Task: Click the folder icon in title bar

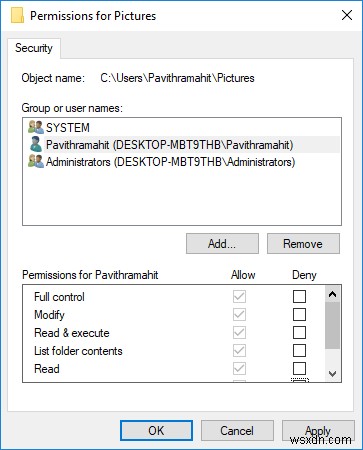Action: coord(17,16)
